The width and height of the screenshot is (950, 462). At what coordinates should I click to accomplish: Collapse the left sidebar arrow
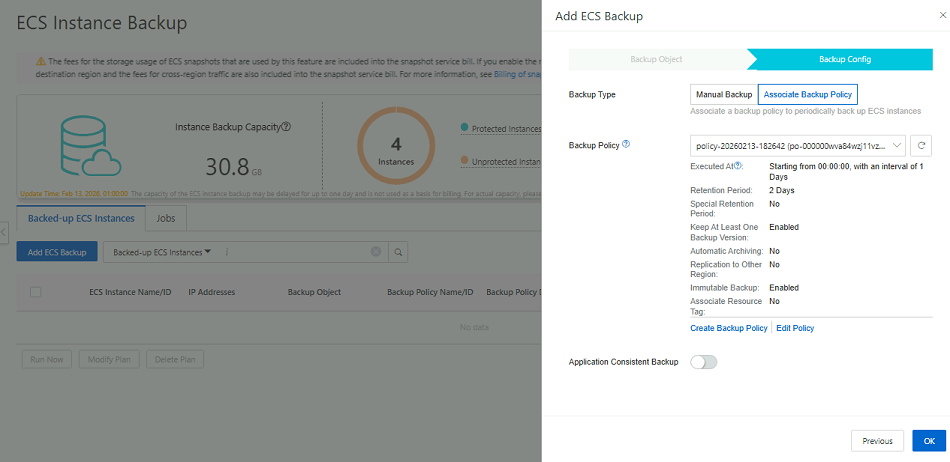click(4, 232)
